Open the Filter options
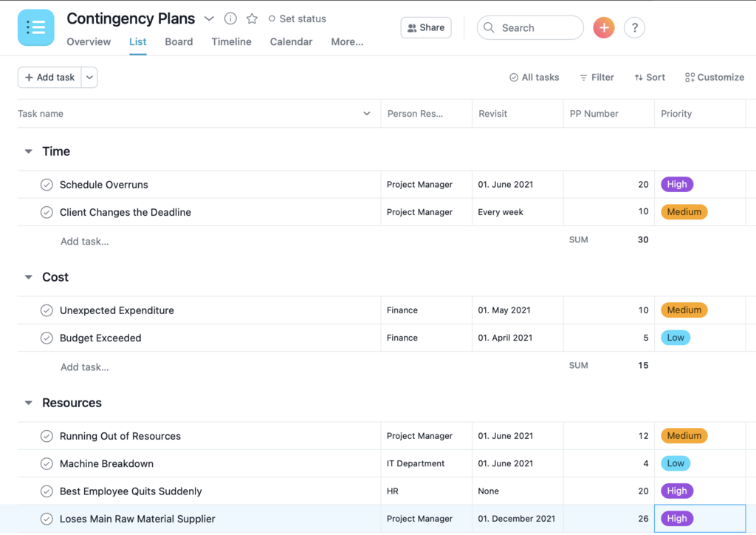Screen dimensions: 756x535 coord(597,78)
